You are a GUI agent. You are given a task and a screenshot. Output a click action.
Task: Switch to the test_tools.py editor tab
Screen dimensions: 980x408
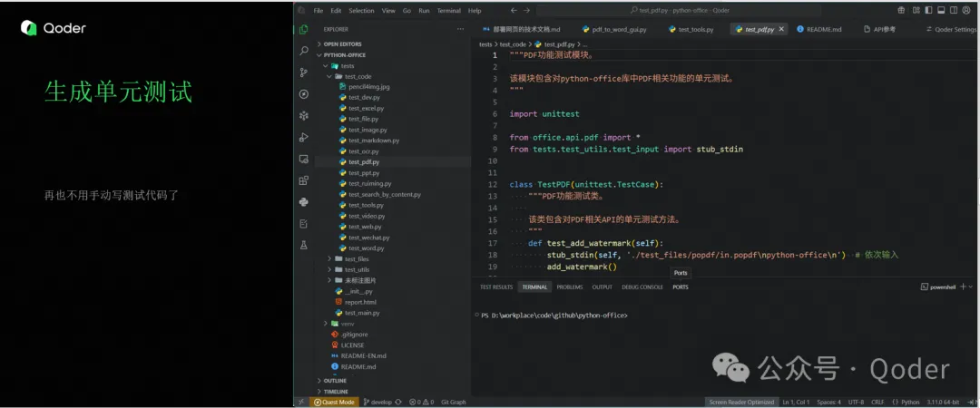(691, 29)
